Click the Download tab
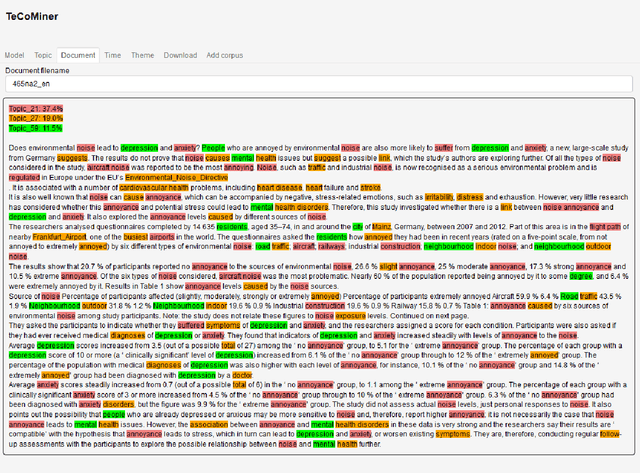640x473 pixels. point(180,55)
